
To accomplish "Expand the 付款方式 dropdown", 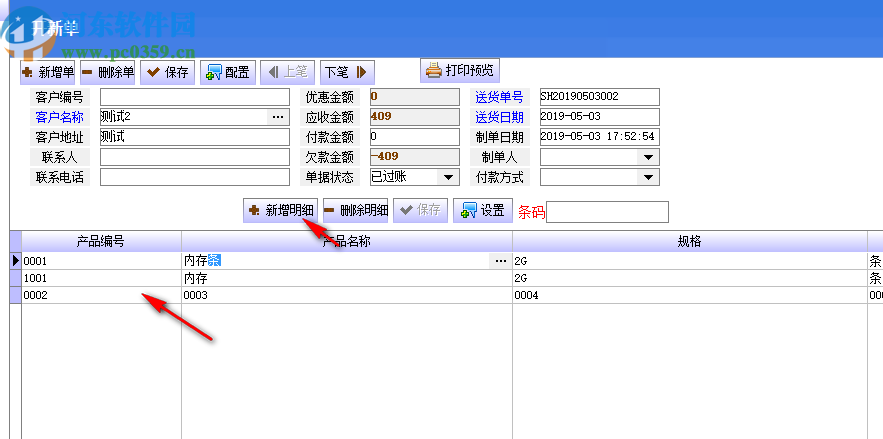I will (x=648, y=177).
